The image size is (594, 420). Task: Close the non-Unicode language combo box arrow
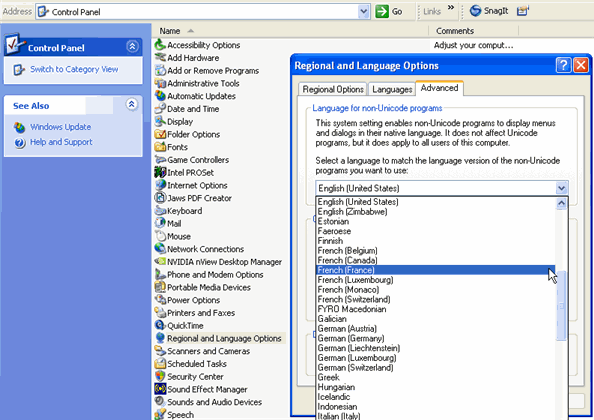pos(561,188)
